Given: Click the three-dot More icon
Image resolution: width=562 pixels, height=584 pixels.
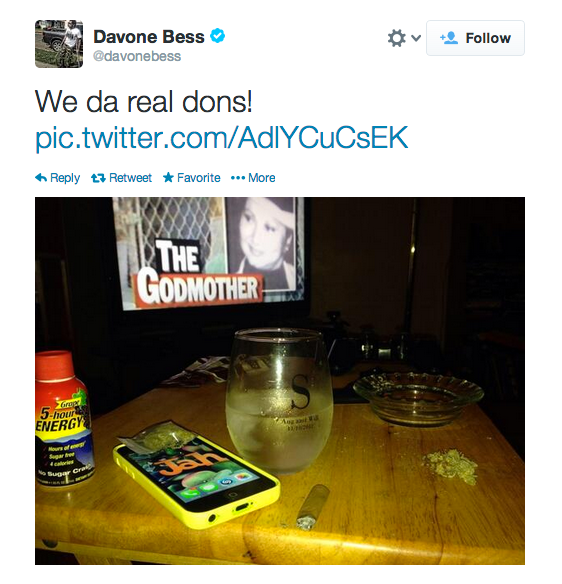Looking at the screenshot, I should [x=238, y=178].
